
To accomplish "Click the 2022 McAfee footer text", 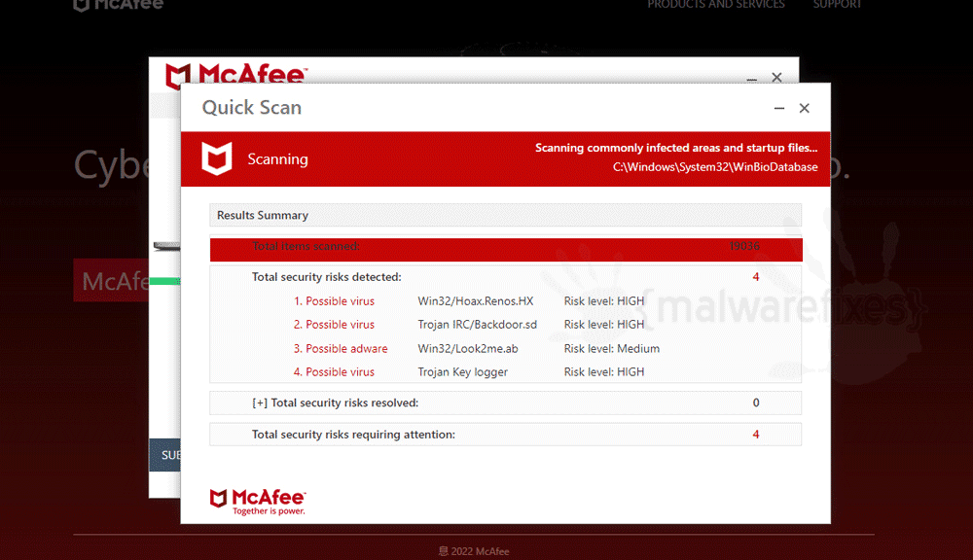I will [474, 551].
